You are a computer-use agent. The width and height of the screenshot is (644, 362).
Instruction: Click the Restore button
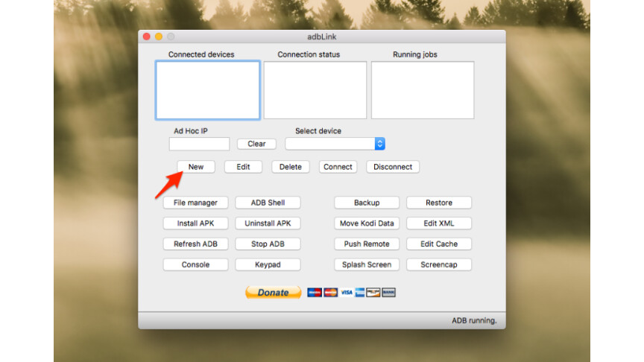[x=439, y=203]
